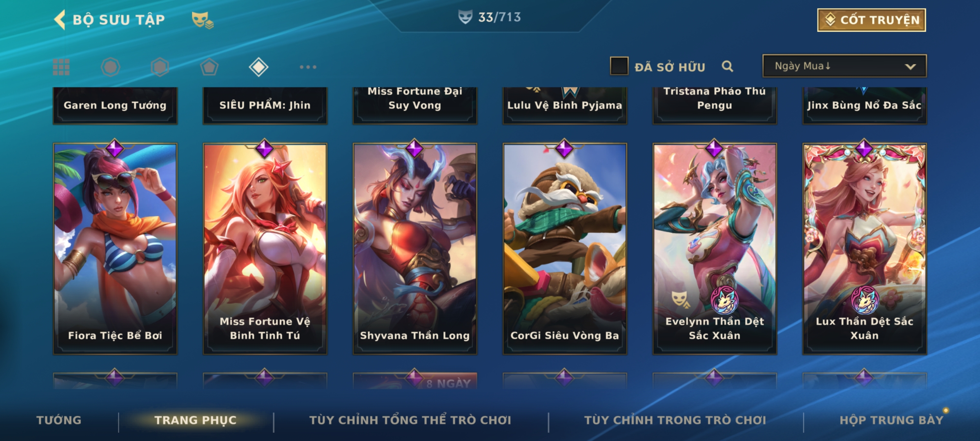Image resolution: width=980 pixels, height=441 pixels.
Task: Filter by the pentagon rarity icon
Action: (209, 67)
